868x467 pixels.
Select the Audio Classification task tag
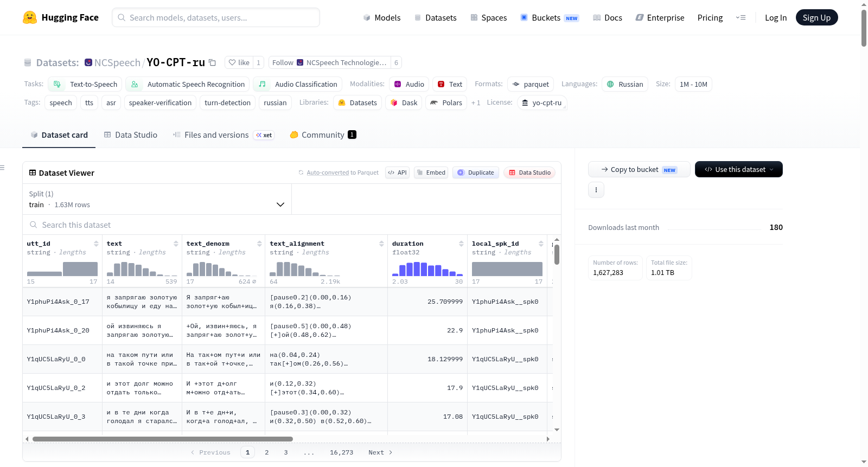click(298, 84)
